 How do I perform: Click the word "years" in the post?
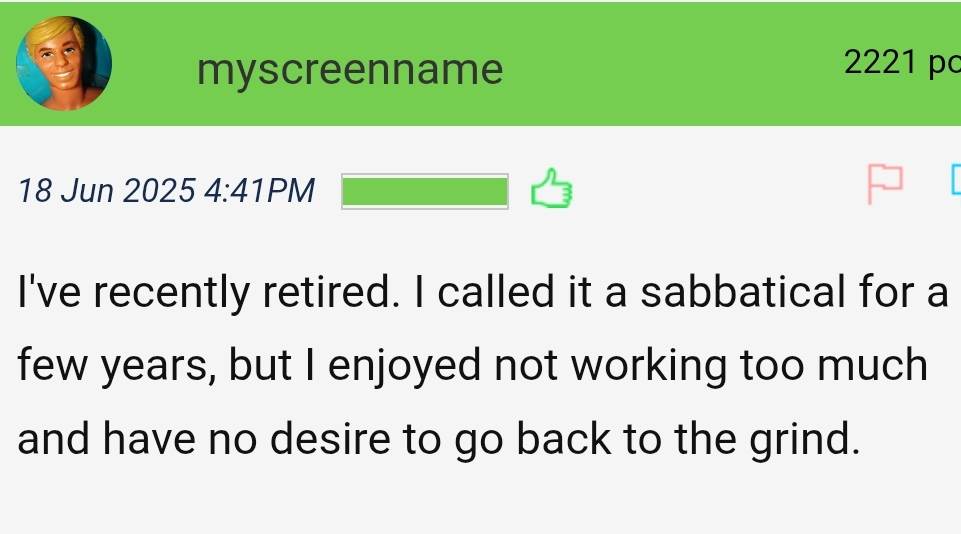[156, 367]
